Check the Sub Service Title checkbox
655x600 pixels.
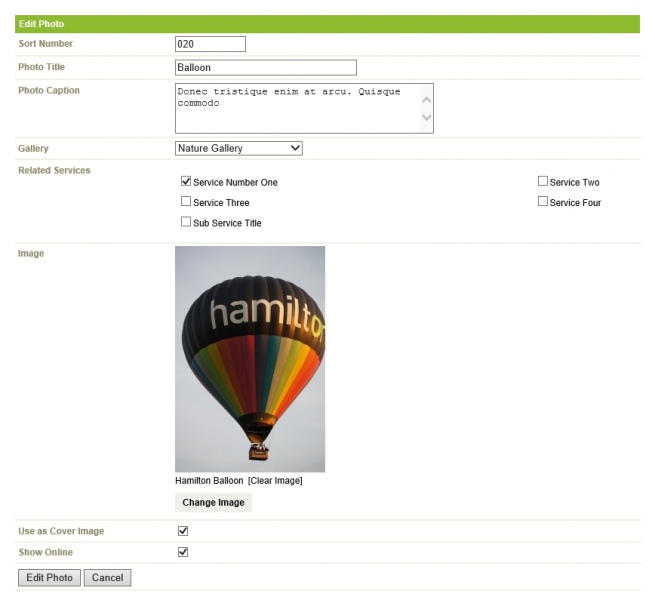pos(186,221)
